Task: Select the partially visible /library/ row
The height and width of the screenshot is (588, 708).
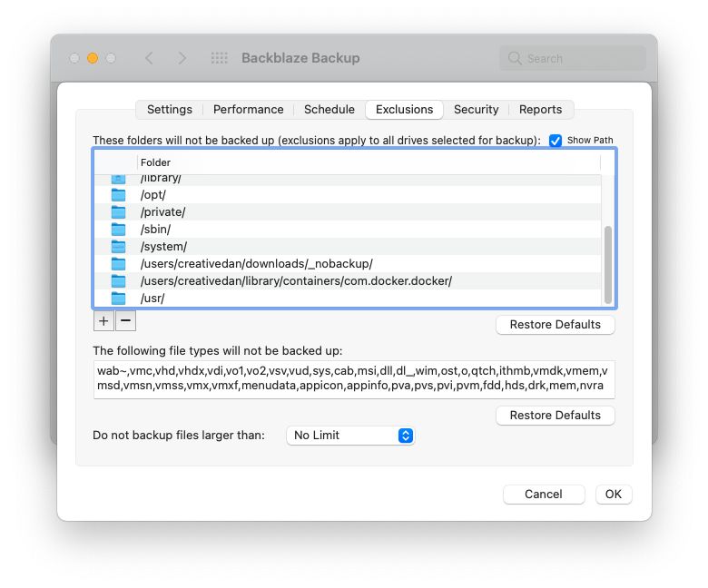Action: pos(348,180)
